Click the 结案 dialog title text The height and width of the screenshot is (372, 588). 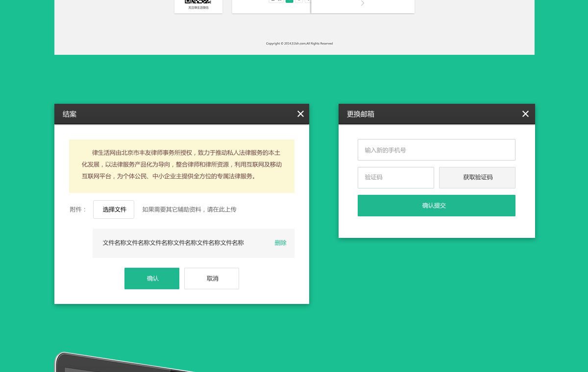point(70,114)
